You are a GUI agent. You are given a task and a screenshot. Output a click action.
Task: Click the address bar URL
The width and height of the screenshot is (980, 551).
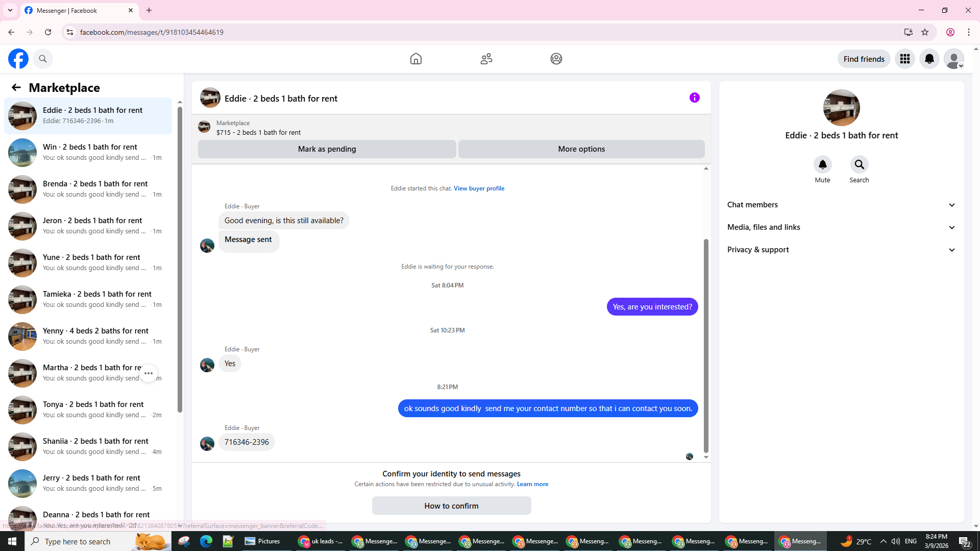point(152,32)
